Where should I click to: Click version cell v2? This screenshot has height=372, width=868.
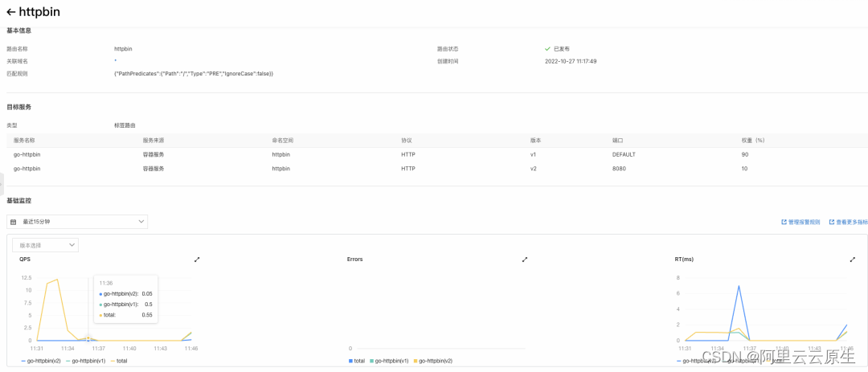click(533, 168)
